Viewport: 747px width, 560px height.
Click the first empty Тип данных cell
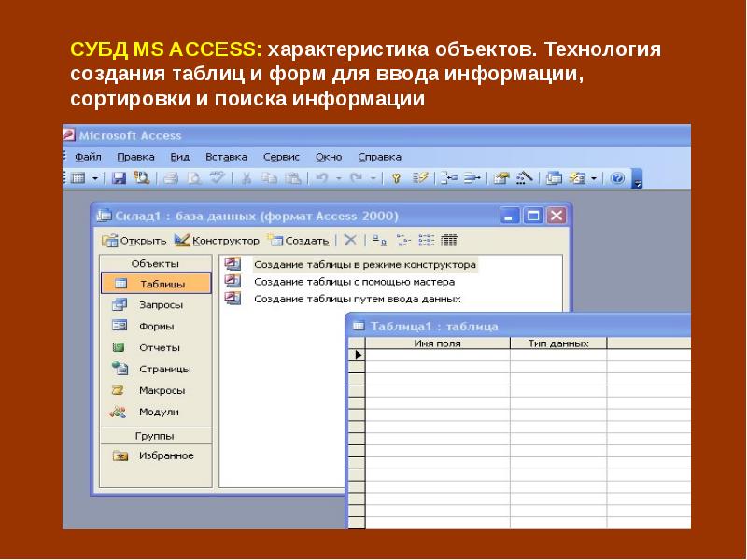click(x=558, y=355)
